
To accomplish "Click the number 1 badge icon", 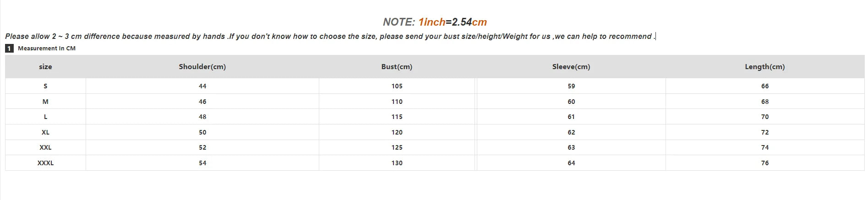I will [9, 49].
